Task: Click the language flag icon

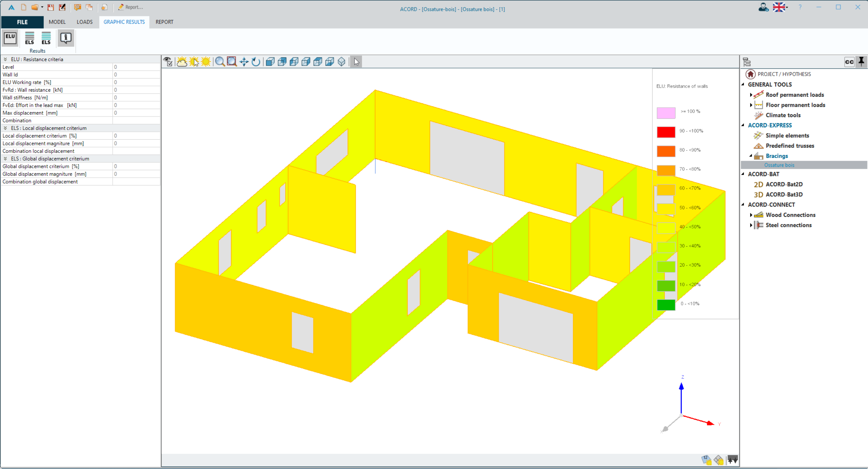Action: (779, 7)
